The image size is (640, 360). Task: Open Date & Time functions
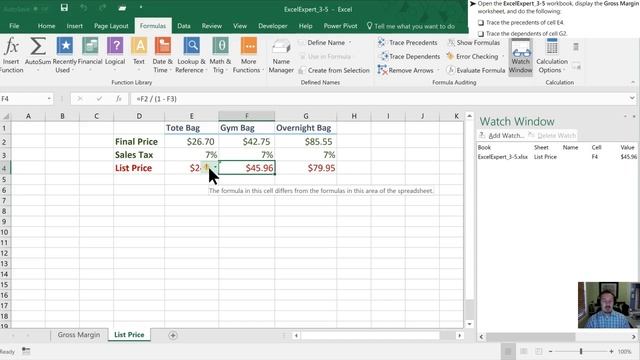click(162, 56)
